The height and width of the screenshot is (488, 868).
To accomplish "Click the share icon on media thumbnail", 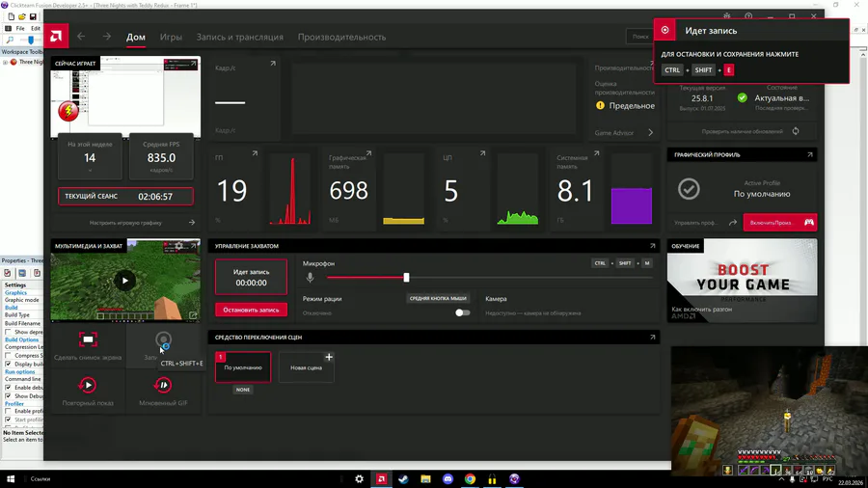I will pos(193,315).
